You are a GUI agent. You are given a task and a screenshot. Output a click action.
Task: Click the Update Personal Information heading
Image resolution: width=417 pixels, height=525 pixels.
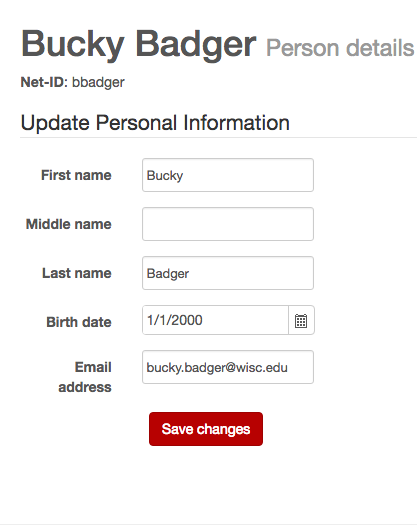155,123
